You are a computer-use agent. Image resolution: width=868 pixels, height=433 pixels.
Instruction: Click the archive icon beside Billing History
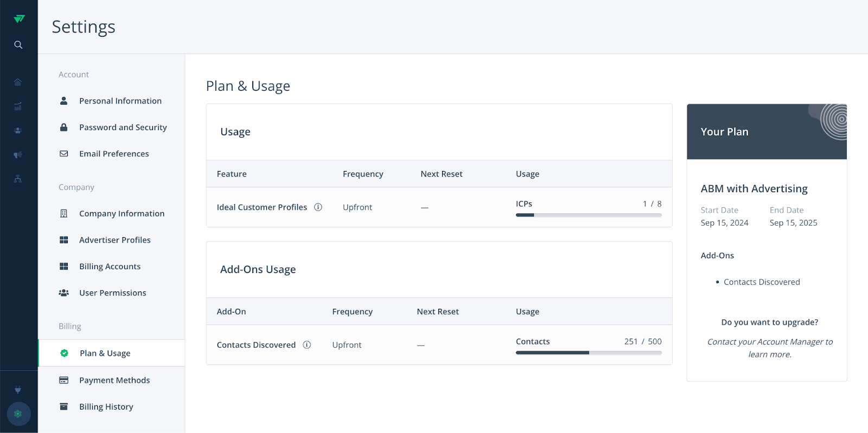[63, 406]
